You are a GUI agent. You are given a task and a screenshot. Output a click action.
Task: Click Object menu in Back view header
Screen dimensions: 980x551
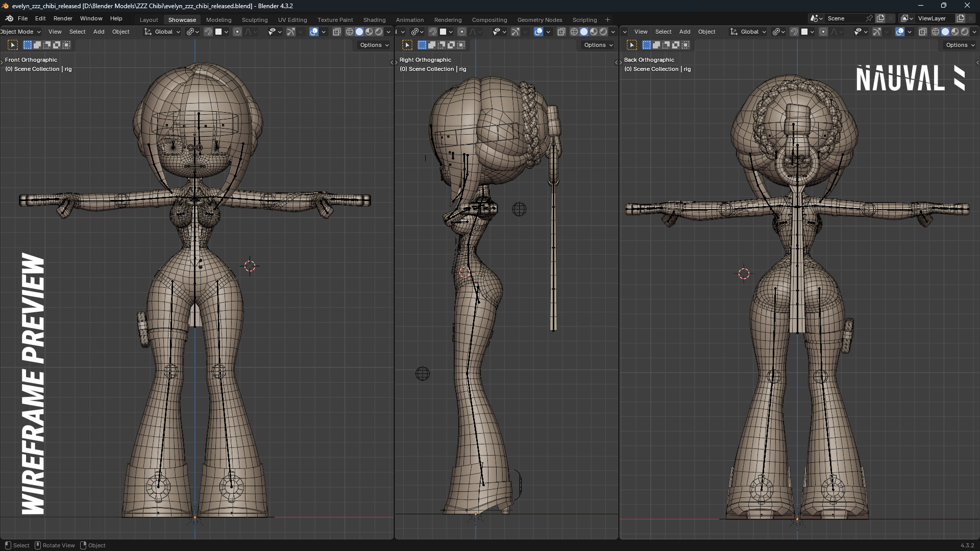pyautogui.click(x=706, y=32)
